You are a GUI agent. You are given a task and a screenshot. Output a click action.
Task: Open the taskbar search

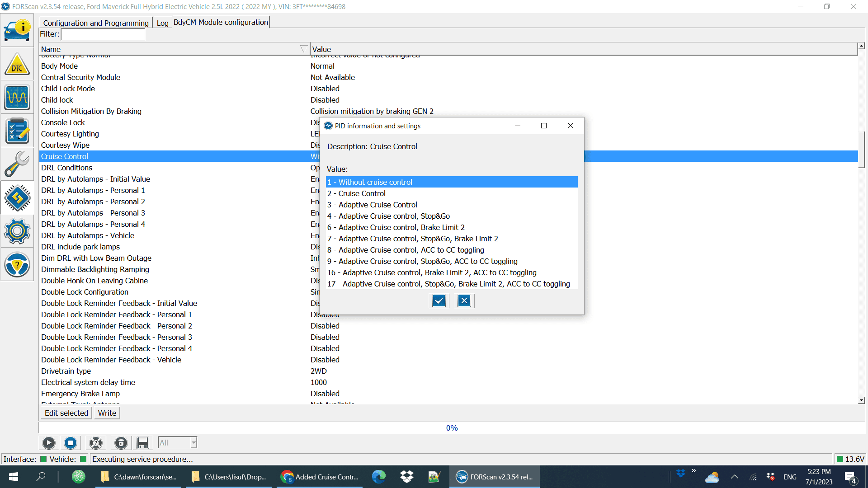(41, 477)
